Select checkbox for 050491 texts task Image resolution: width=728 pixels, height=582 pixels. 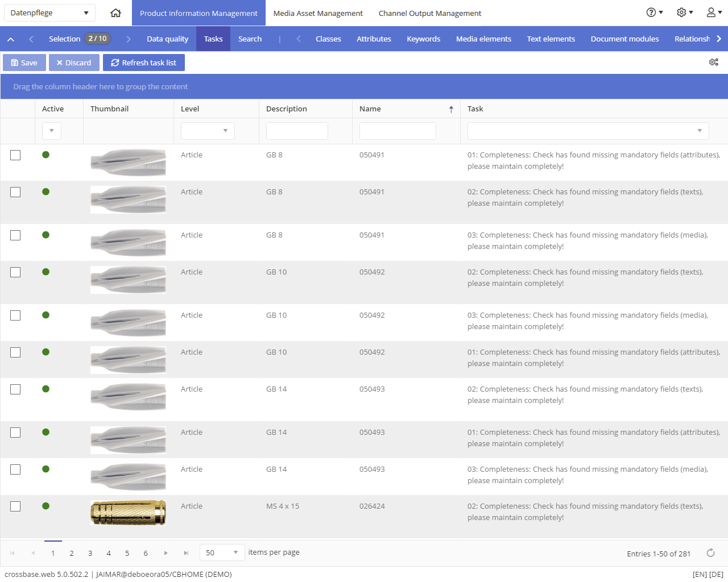coord(15,192)
